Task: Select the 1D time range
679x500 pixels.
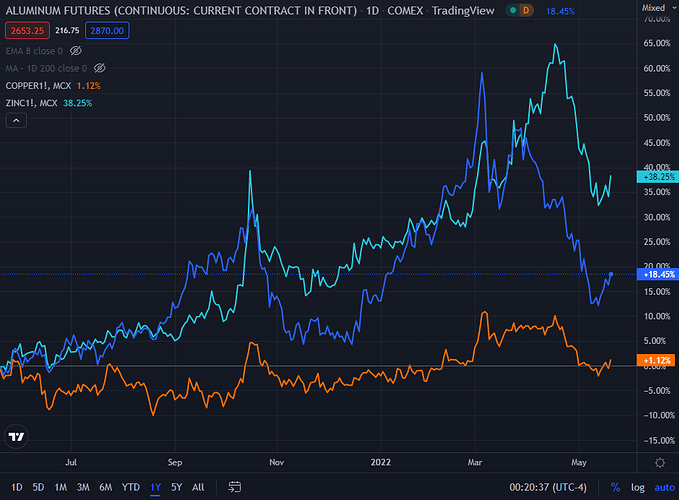Action: click(16, 487)
